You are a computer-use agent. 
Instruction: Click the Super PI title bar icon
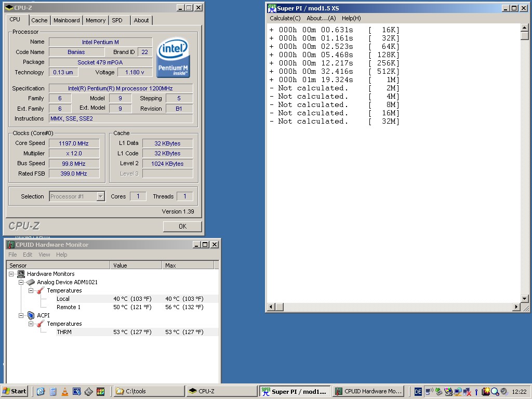pos(271,8)
